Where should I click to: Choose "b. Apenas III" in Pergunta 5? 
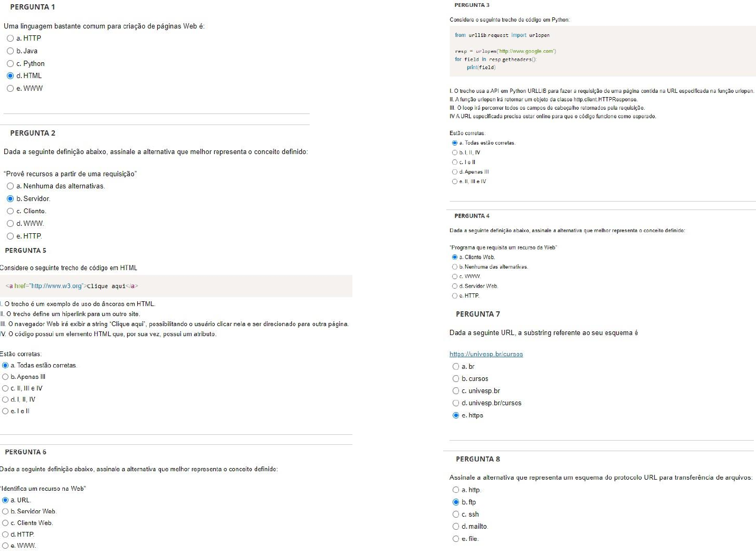[5, 377]
